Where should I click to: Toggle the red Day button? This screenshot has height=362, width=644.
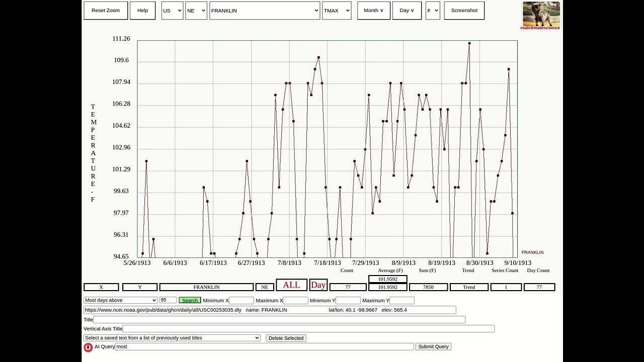pyautogui.click(x=318, y=285)
